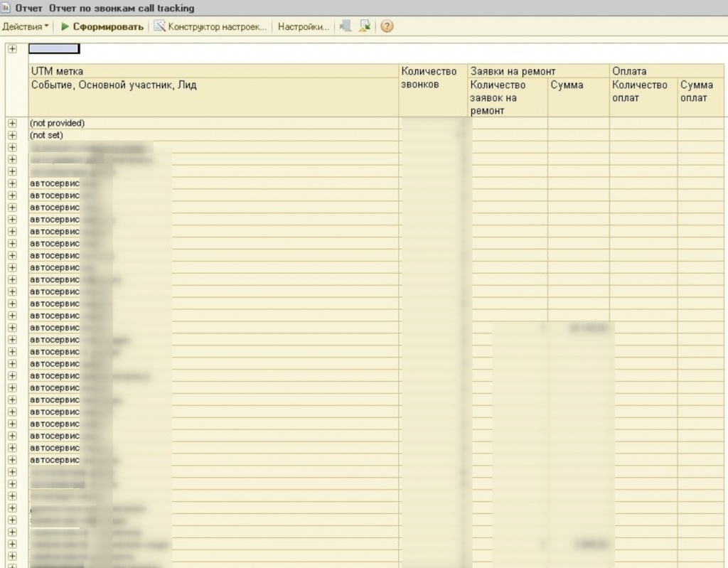Open the Настройки... dialog

(304, 27)
